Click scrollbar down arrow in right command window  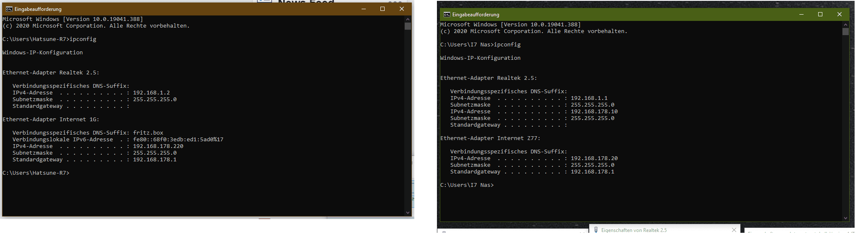[x=845, y=218]
